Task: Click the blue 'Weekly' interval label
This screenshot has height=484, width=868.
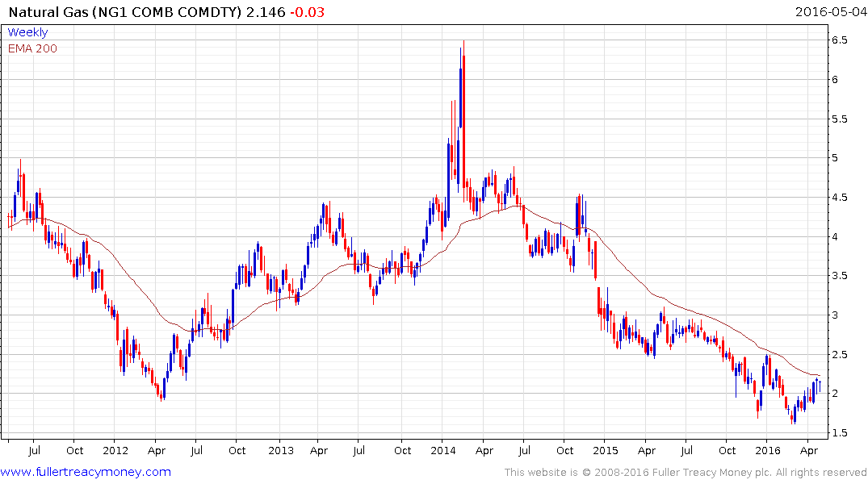Action: click(27, 32)
